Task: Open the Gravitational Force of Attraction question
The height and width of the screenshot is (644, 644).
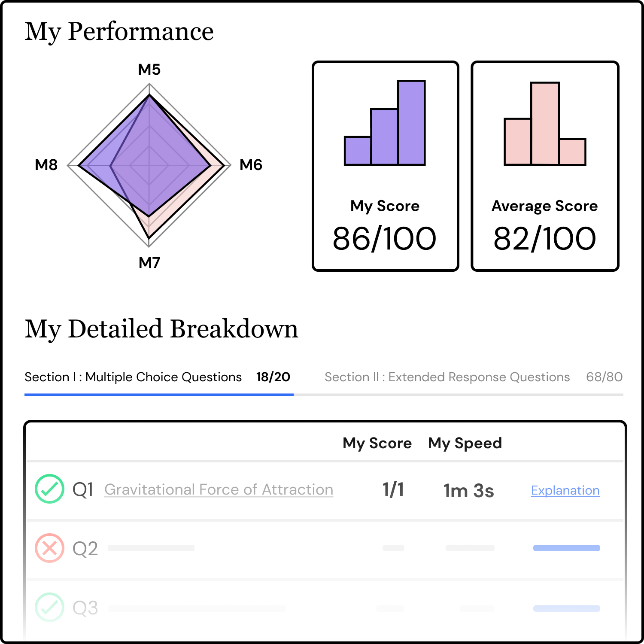Action: pyautogui.click(x=219, y=489)
